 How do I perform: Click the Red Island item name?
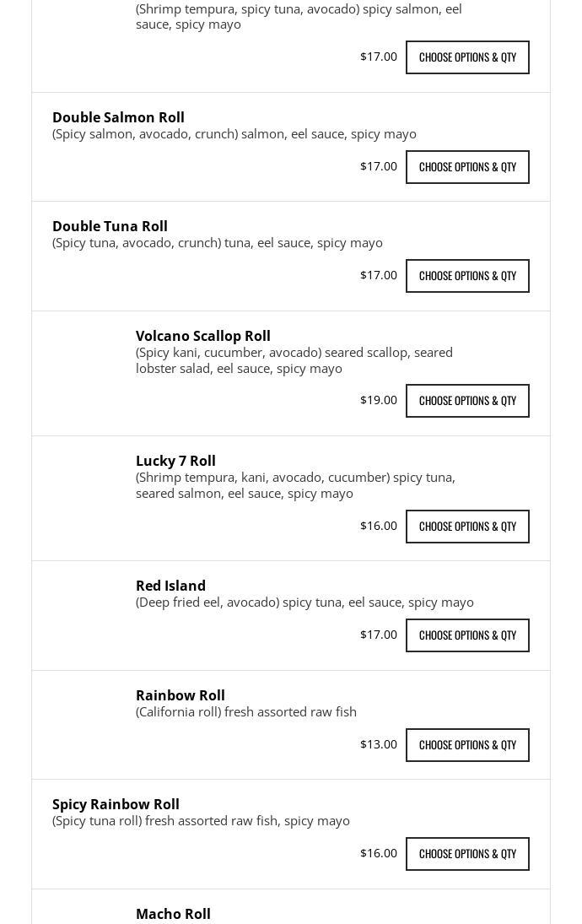171,586
